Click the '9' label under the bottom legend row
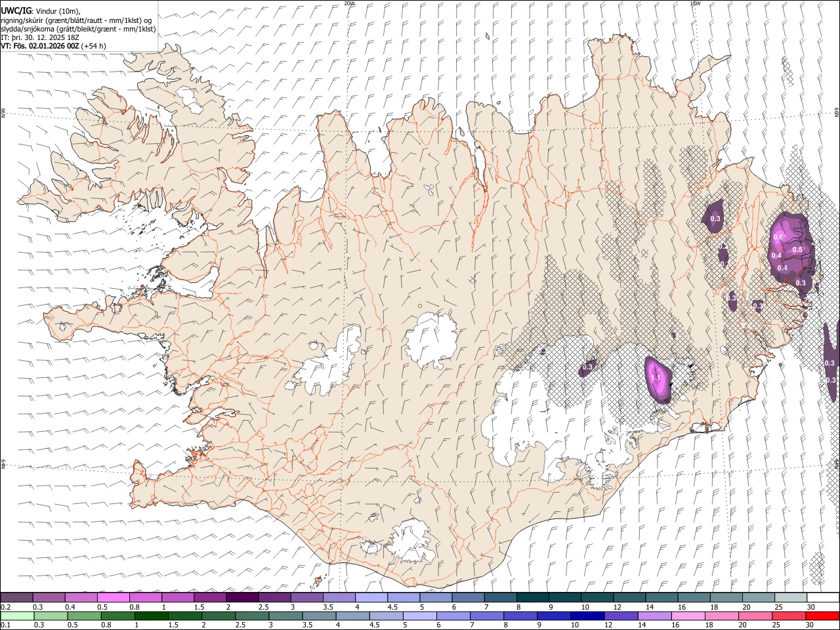This screenshot has height=630, width=840. (x=539, y=625)
